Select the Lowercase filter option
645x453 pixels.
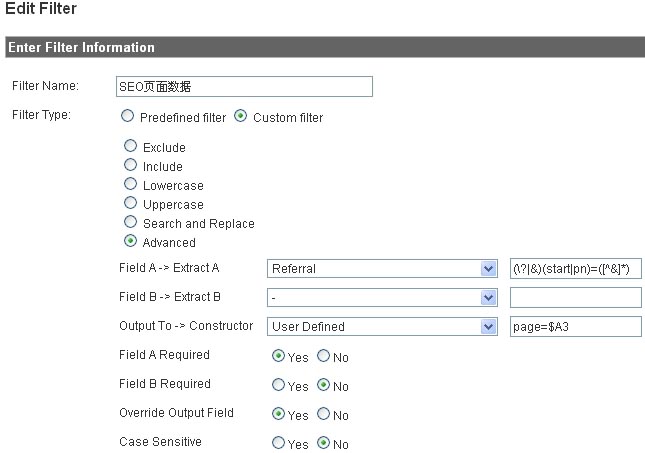[130, 184]
